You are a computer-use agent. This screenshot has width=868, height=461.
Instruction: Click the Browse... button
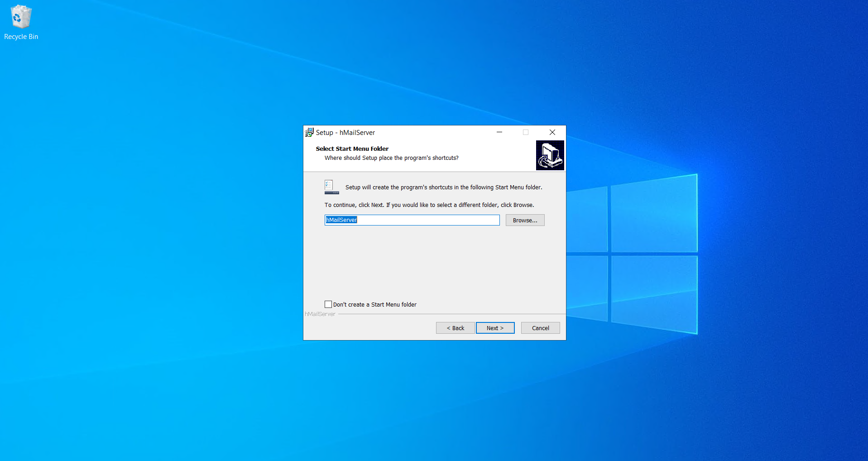click(x=525, y=220)
